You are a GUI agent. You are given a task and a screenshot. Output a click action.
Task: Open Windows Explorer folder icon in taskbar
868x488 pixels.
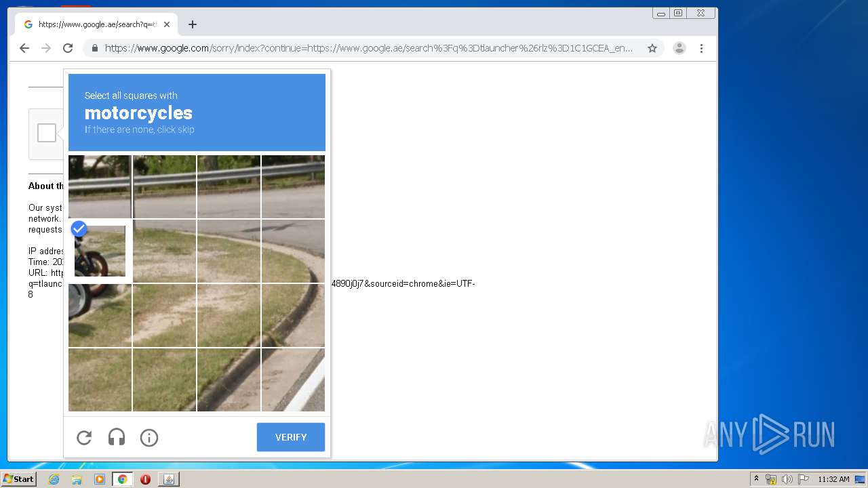pyautogui.click(x=77, y=479)
